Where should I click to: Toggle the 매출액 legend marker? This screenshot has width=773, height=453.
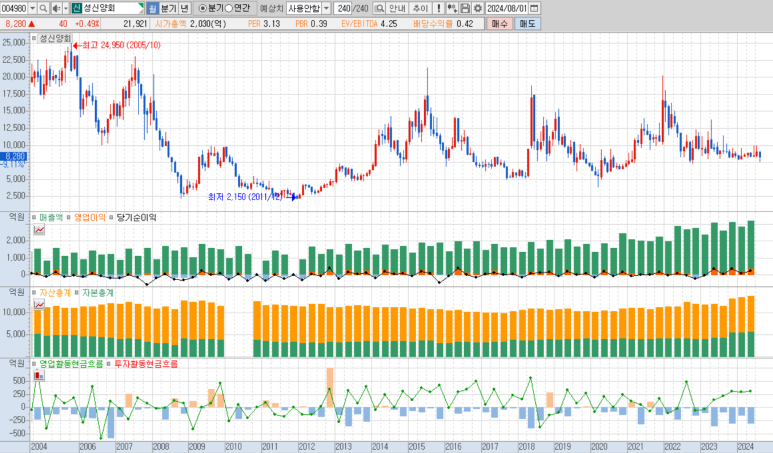tap(34, 217)
